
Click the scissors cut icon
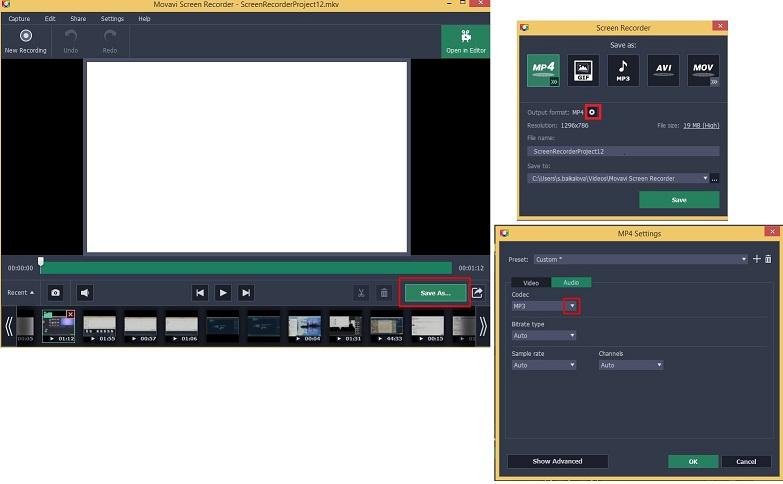click(361, 293)
